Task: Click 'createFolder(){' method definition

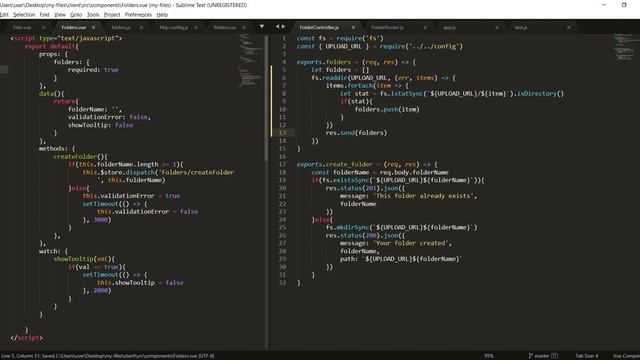Action: [80, 156]
